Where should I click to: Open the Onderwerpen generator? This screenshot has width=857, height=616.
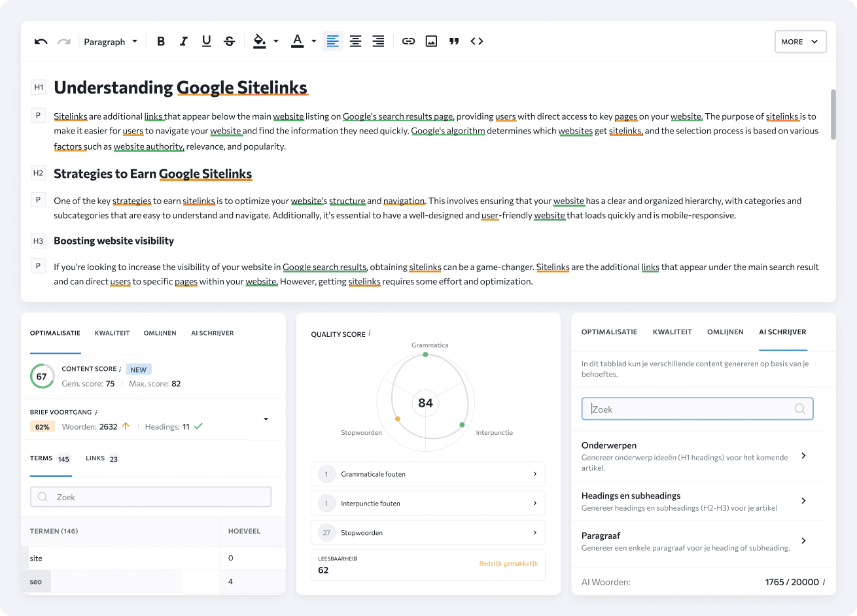(697, 456)
